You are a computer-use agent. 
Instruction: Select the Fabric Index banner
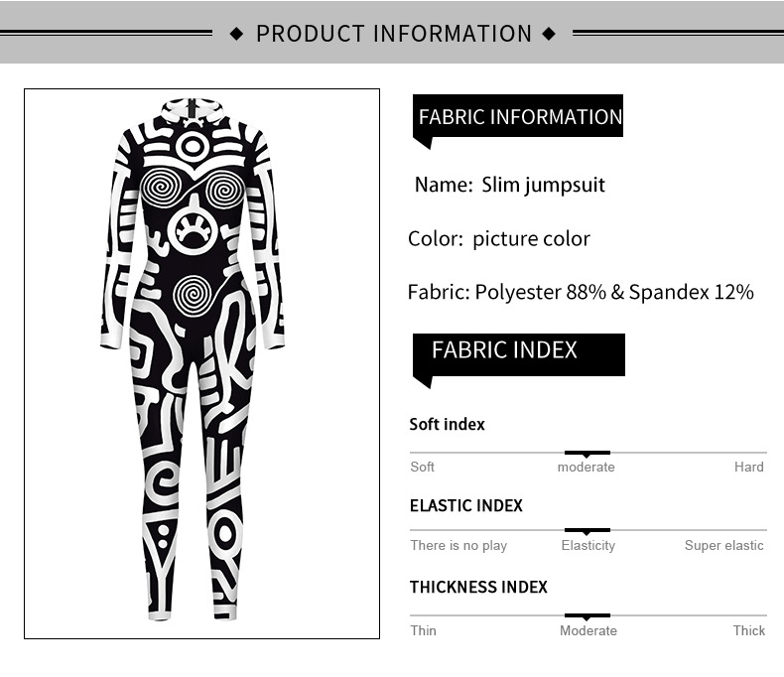tap(518, 354)
